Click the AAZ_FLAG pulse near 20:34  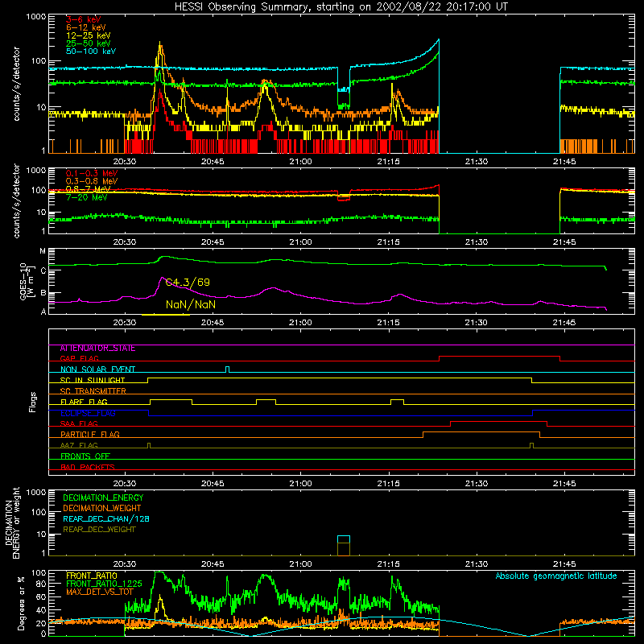tap(149, 445)
